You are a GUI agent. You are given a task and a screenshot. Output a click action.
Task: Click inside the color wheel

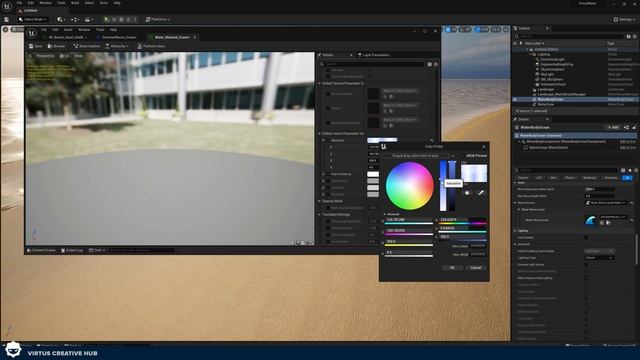tap(409, 186)
